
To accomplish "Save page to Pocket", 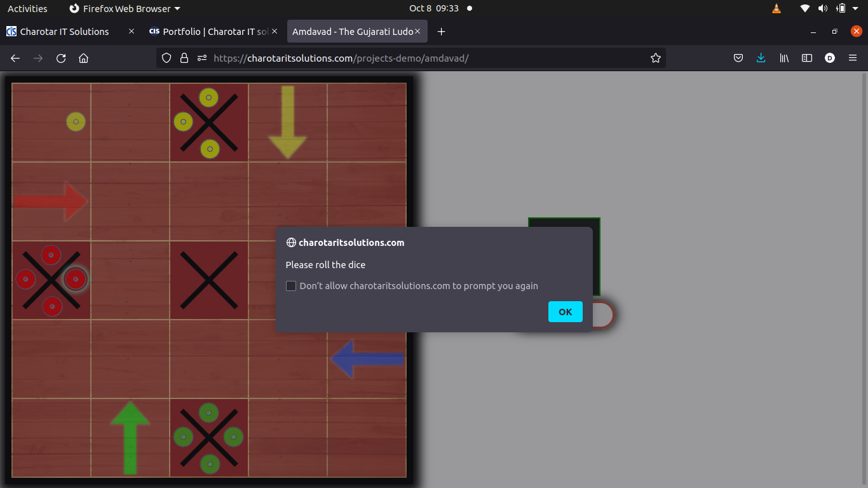I will point(738,58).
